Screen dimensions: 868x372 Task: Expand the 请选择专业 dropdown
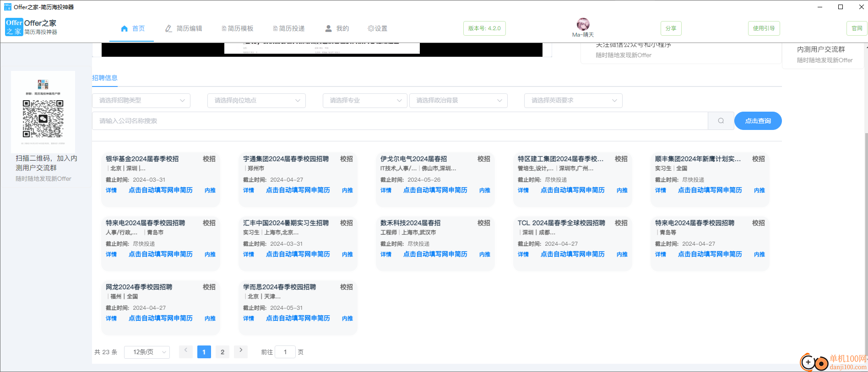click(x=365, y=101)
